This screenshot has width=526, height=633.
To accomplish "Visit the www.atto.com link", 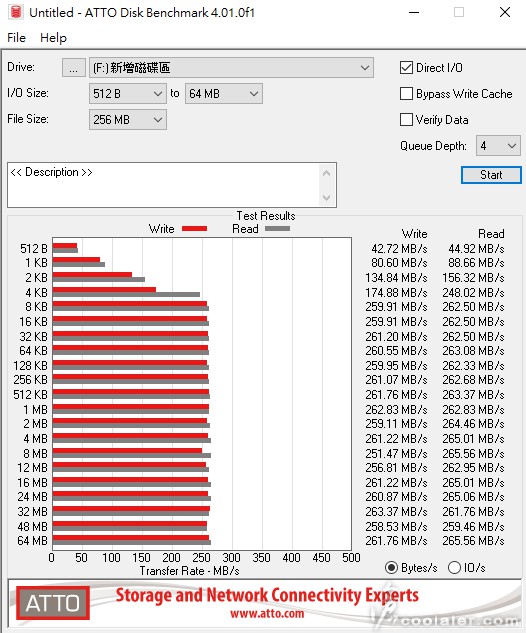I will click(267, 614).
